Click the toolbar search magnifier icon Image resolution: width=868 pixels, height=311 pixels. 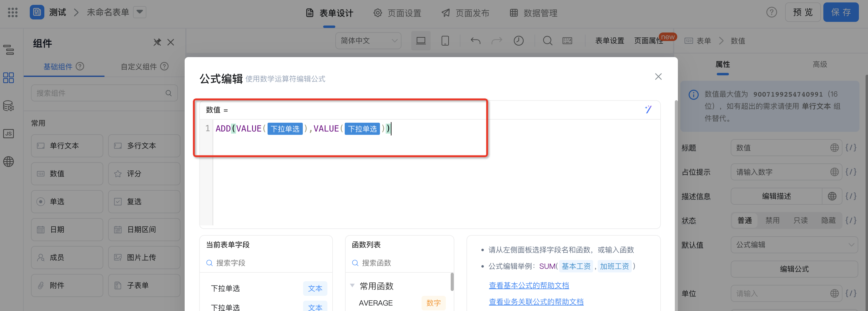[x=548, y=41]
